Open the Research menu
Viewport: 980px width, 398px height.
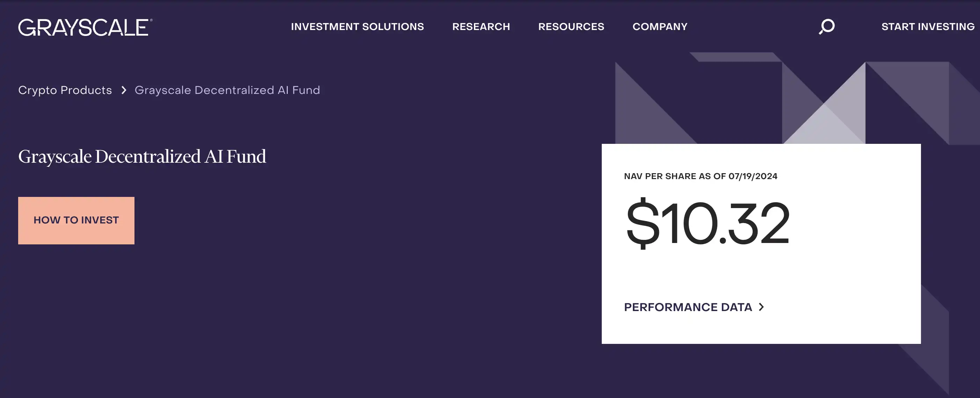pos(481,27)
